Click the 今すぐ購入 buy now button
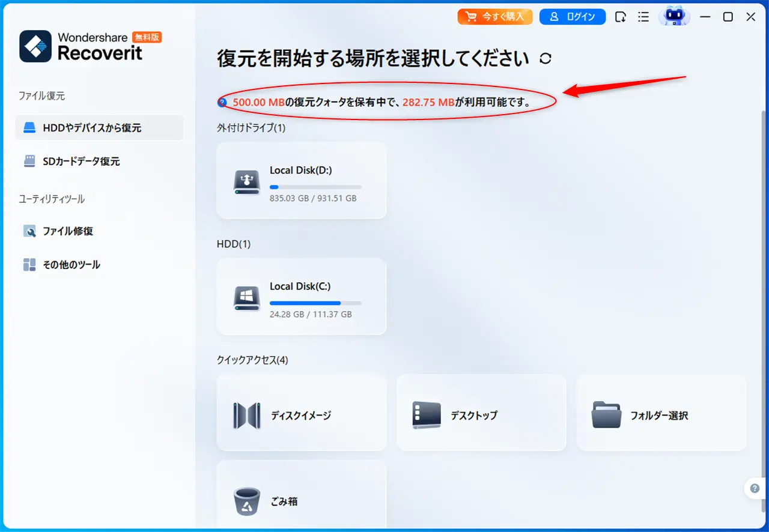 (495, 17)
